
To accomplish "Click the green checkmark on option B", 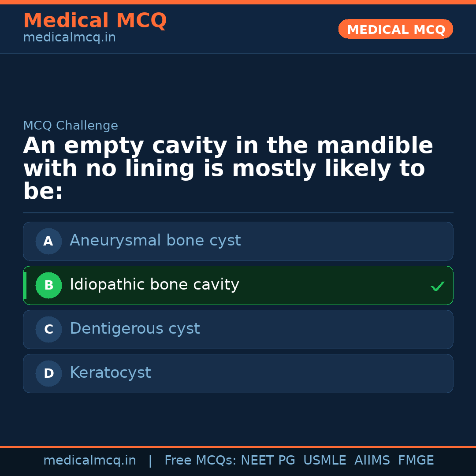I will tap(437, 286).
